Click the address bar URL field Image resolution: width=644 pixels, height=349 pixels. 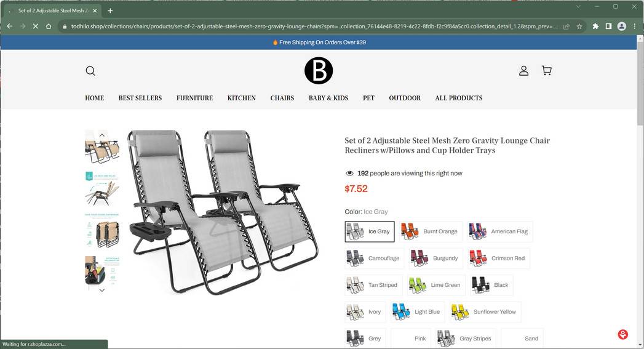tap(314, 26)
